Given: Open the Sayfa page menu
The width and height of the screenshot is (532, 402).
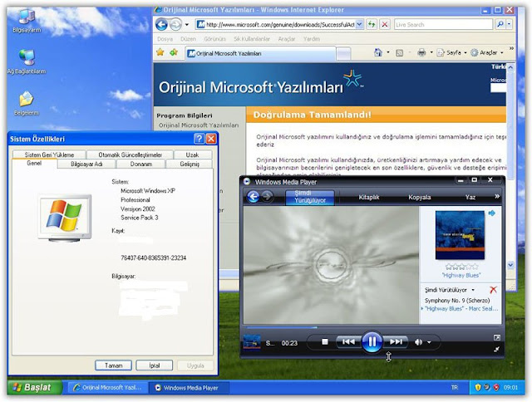Looking at the screenshot, I should pyautogui.click(x=451, y=52).
